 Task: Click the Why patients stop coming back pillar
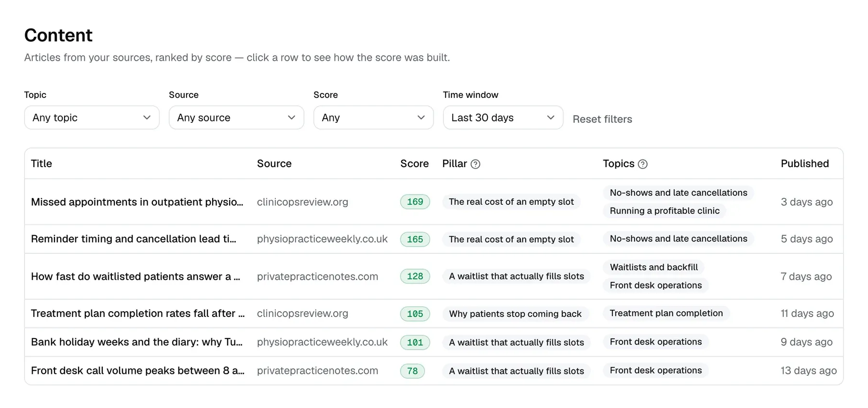point(515,314)
